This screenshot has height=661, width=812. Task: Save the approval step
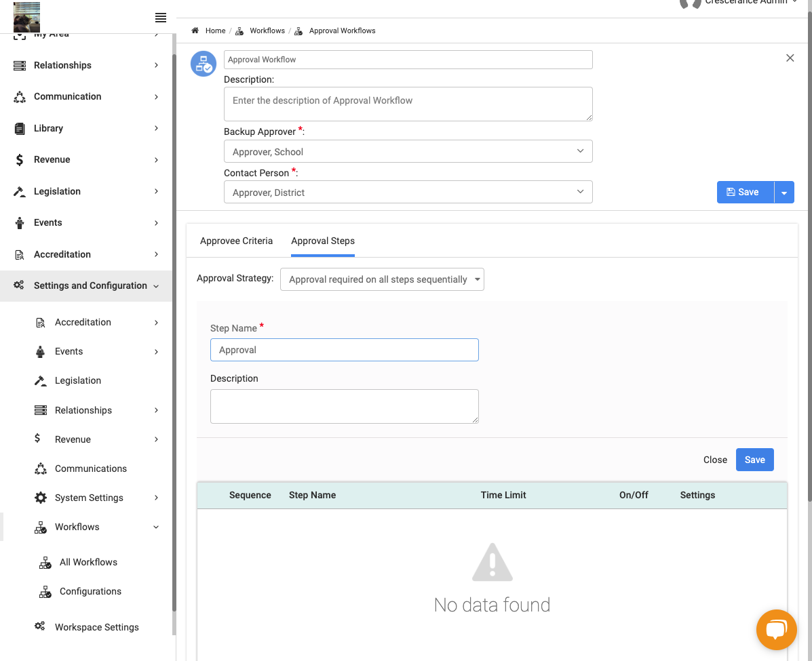tap(754, 460)
